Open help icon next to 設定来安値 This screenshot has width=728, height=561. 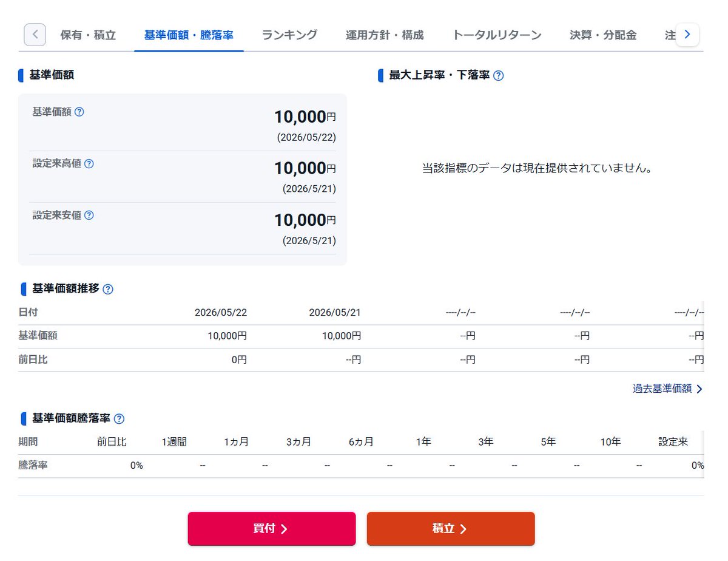tap(89, 215)
